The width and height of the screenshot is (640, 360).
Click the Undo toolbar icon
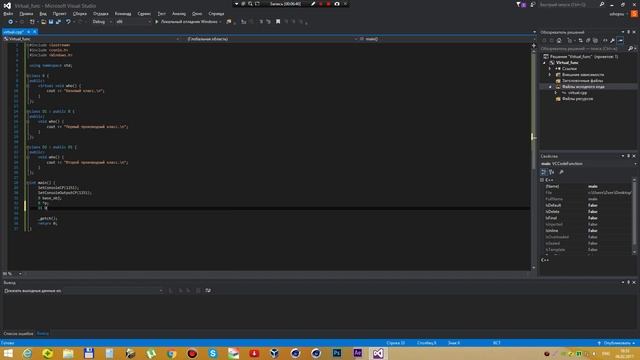pos(68,22)
